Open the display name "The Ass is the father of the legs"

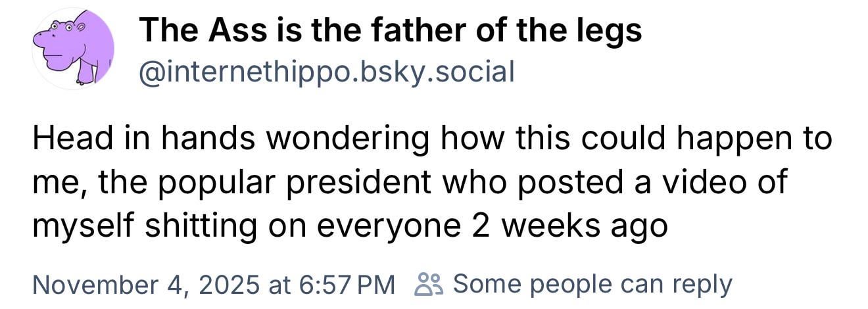pyautogui.click(x=390, y=30)
